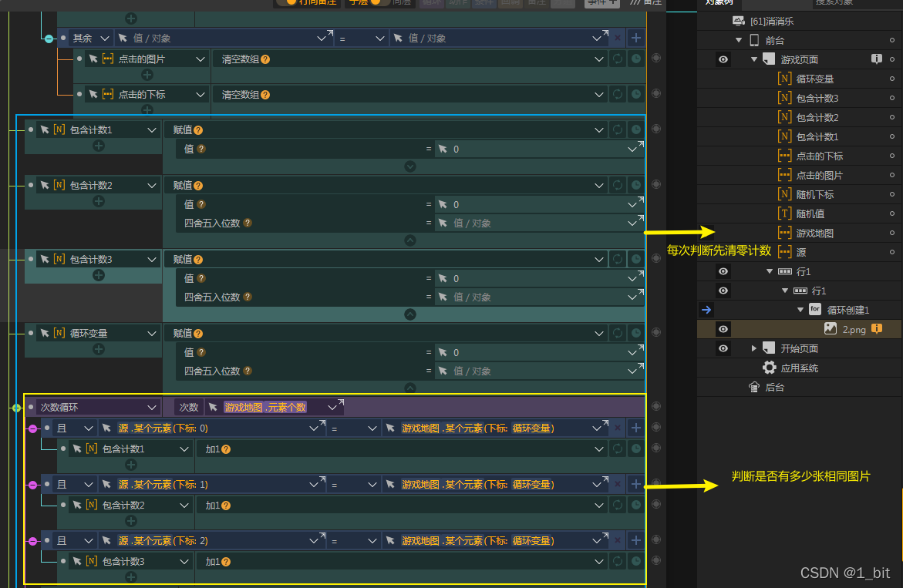Click the for-loop icon of 循环创建1
Image resolution: width=903 pixels, height=588 pixels.
[815, 309]
